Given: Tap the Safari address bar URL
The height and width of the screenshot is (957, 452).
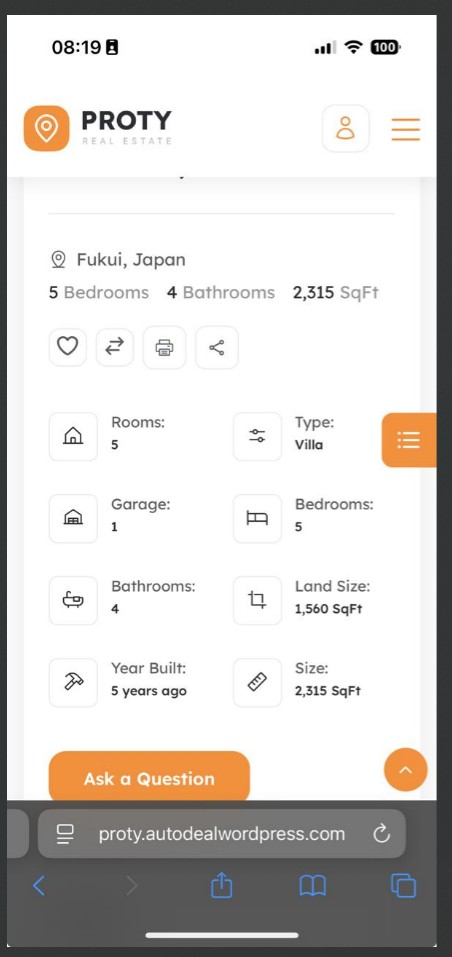Looking at the screenshot, I should click(x=222, y=834).
